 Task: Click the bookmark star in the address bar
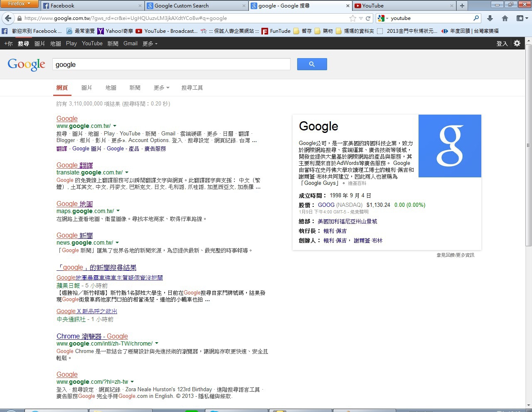click(x=353, y=18)
